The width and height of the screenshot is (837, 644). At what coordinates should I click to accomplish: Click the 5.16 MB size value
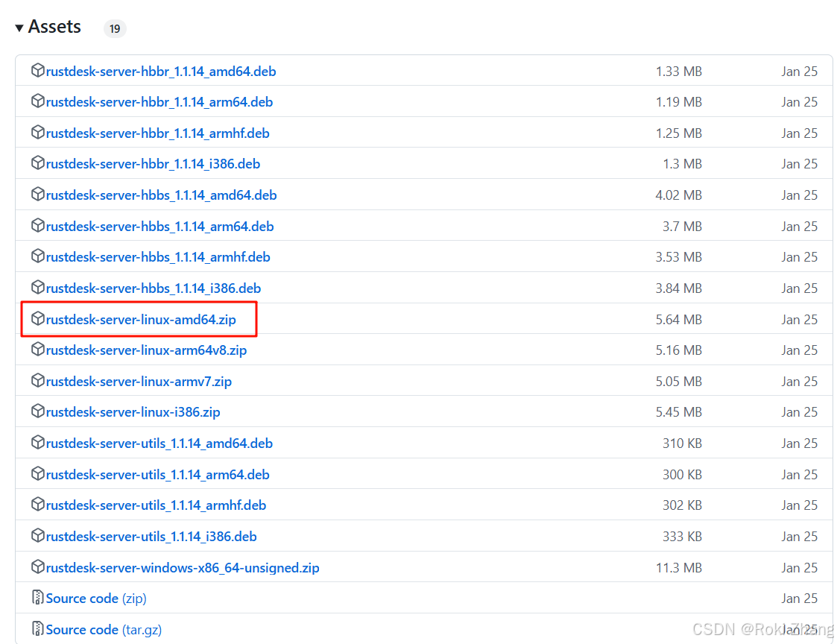click(x=678, y=350)
